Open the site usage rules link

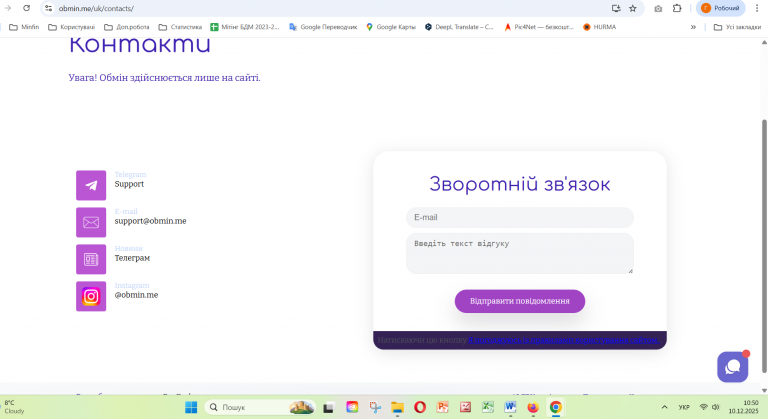coord(564,340)
